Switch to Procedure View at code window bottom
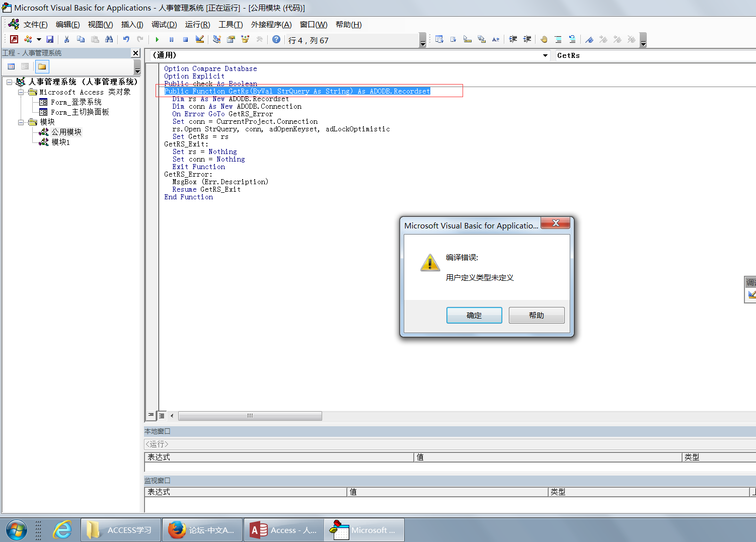 click(x=151, y=415)
